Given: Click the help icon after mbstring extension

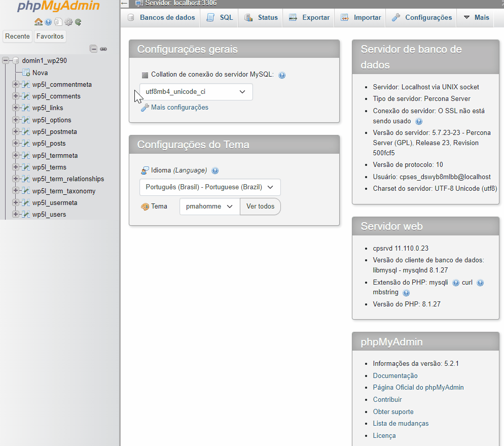Looking at the screenshot, I should pyautogui.click(x=406, y=293).
